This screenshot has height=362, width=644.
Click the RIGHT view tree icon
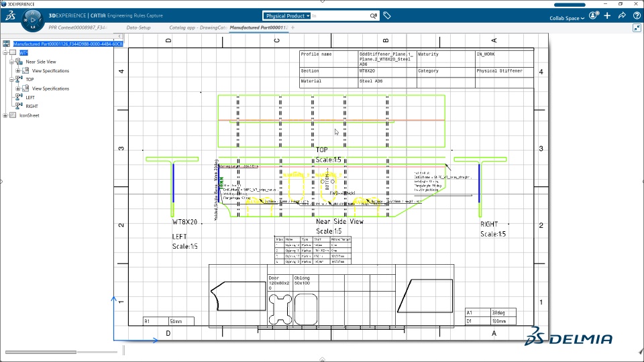pyautogui.click(x=19, y=106)
